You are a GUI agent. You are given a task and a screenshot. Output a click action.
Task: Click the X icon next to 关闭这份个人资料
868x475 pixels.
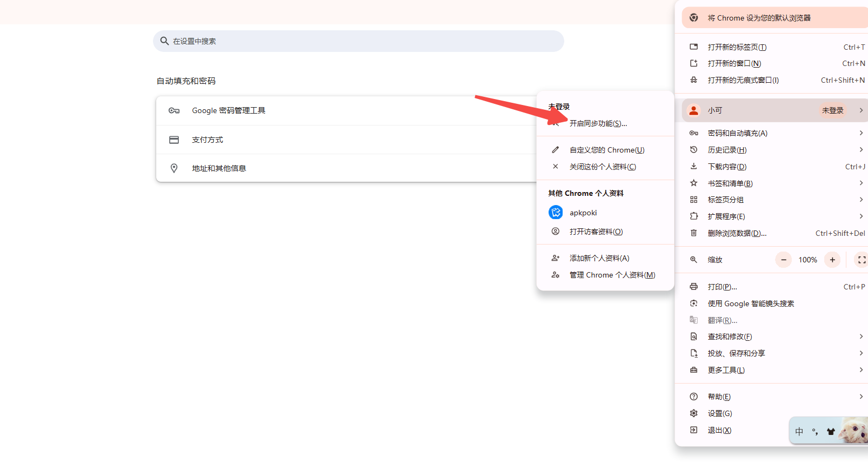555,167
